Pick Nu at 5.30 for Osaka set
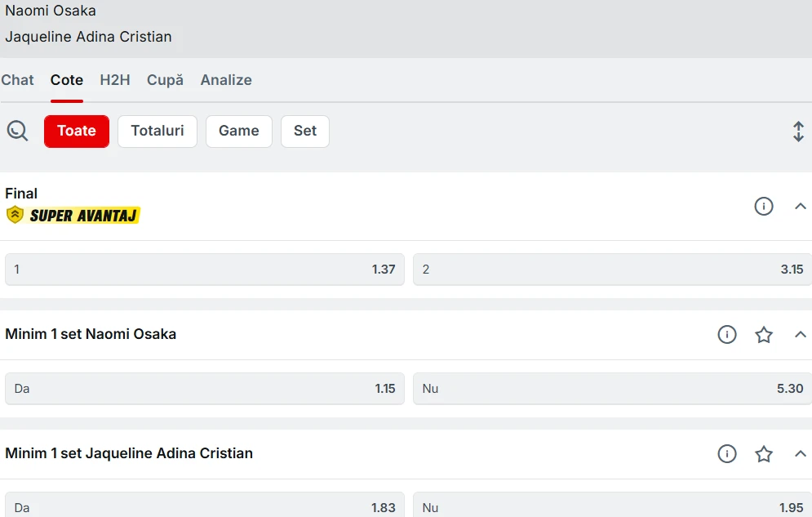Viewport: 812px width, 517px height. (x=612, y=389)
